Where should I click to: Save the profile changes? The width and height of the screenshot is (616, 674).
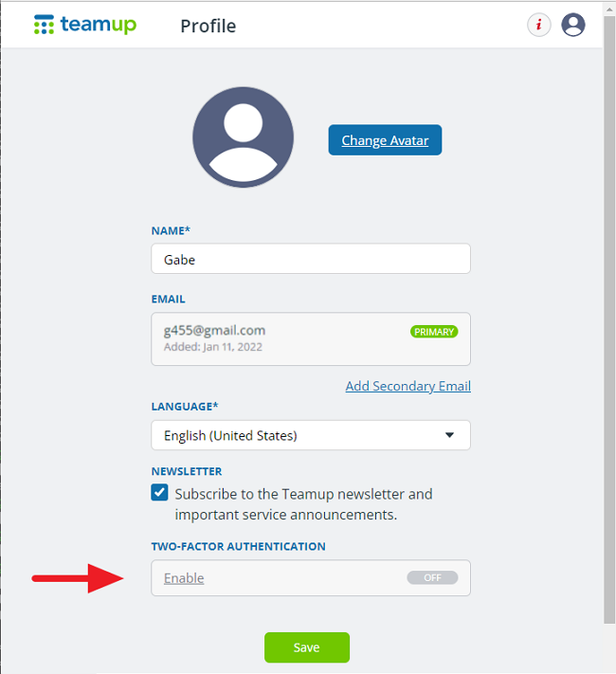click(x=306, y=647)
